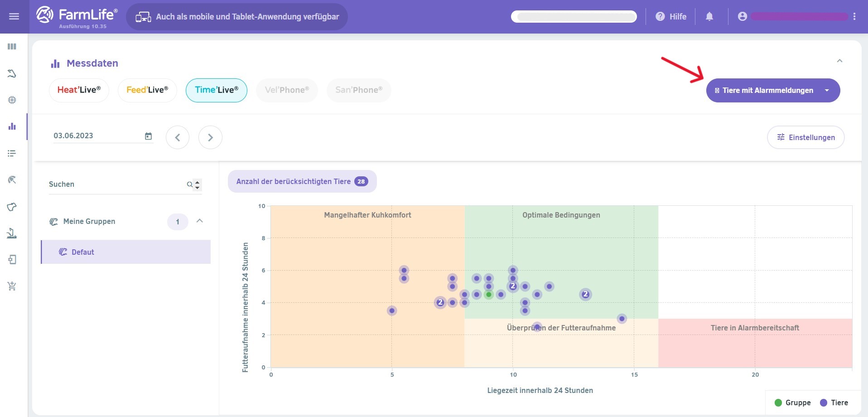Screen dimensions: 868x417
Task: Click the search magnifier icon
Action: [x=190, y=184]
